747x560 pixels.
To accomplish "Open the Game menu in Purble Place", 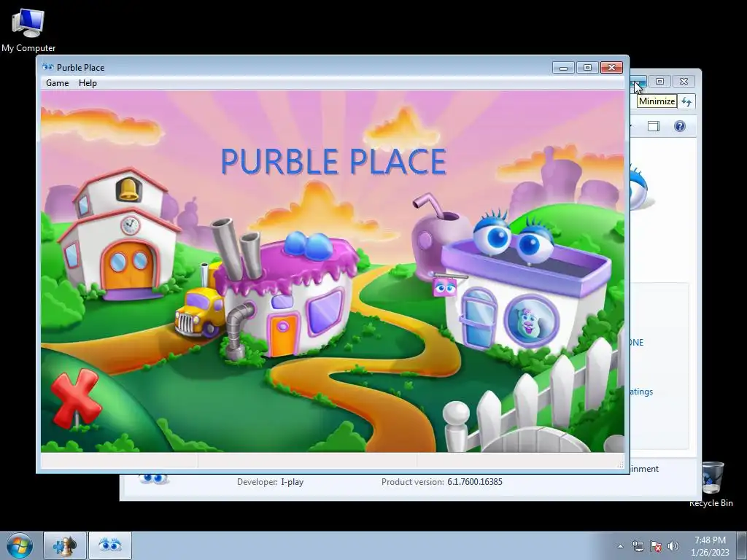I will click(57, 83).
